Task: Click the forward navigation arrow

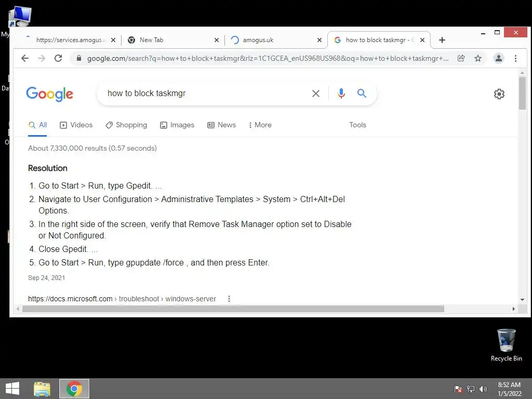Action: [x=42, y=58]
